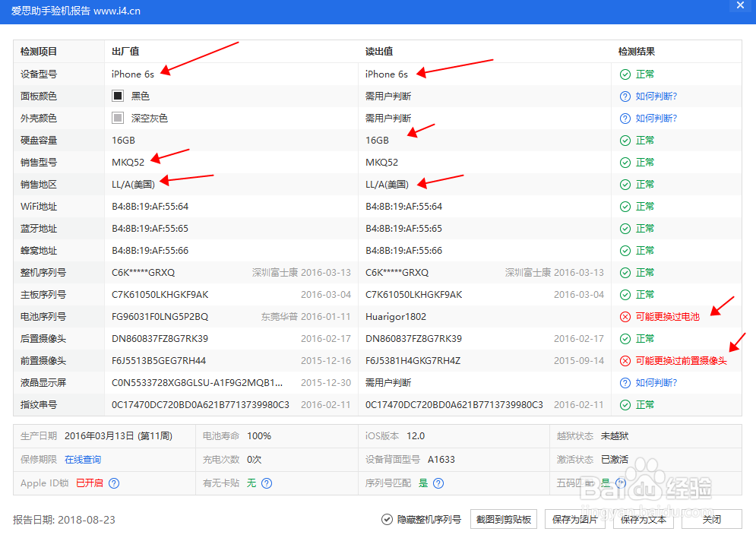The image size is (756, 538).
Task: Click device back model A1633
Action: point(441,460)
